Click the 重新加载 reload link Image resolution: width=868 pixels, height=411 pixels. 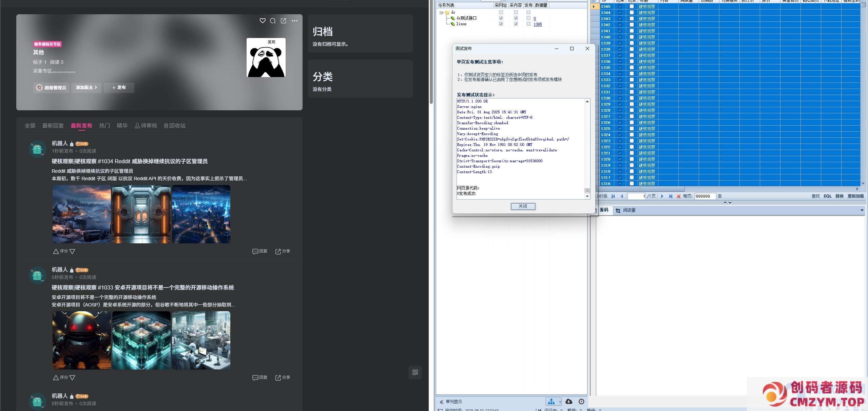[x=855, y=196]
